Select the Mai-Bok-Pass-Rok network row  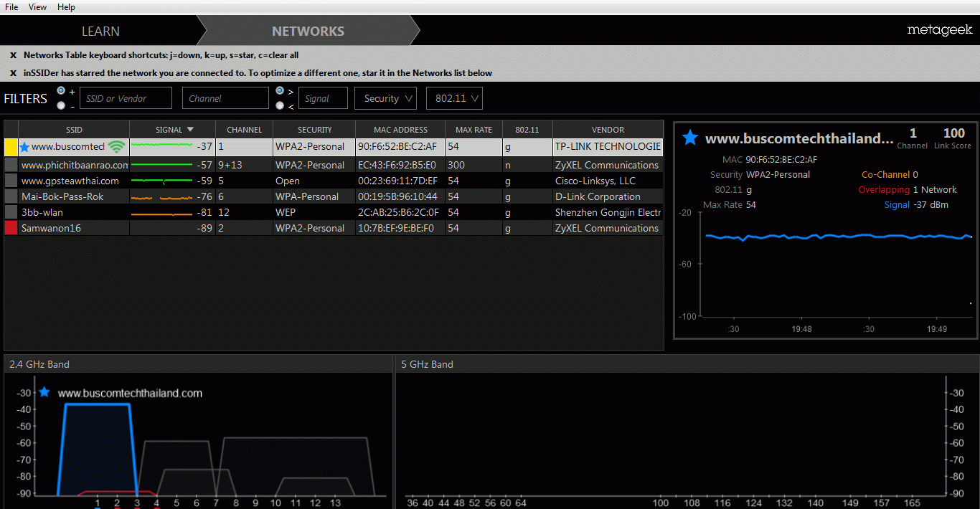(x=334, y=196)
